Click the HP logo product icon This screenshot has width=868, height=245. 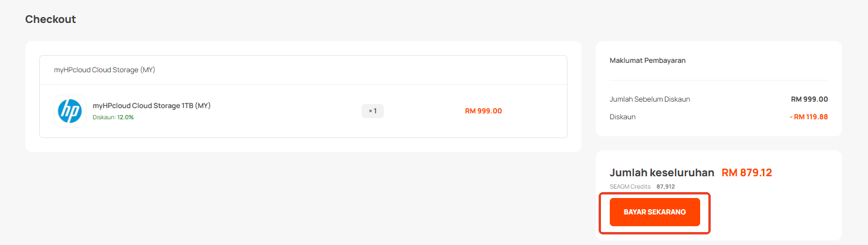(x=70, y=111)
